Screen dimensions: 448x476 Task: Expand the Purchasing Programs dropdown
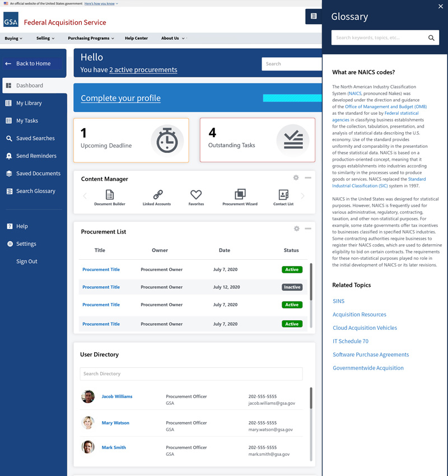tap(91, 39)
